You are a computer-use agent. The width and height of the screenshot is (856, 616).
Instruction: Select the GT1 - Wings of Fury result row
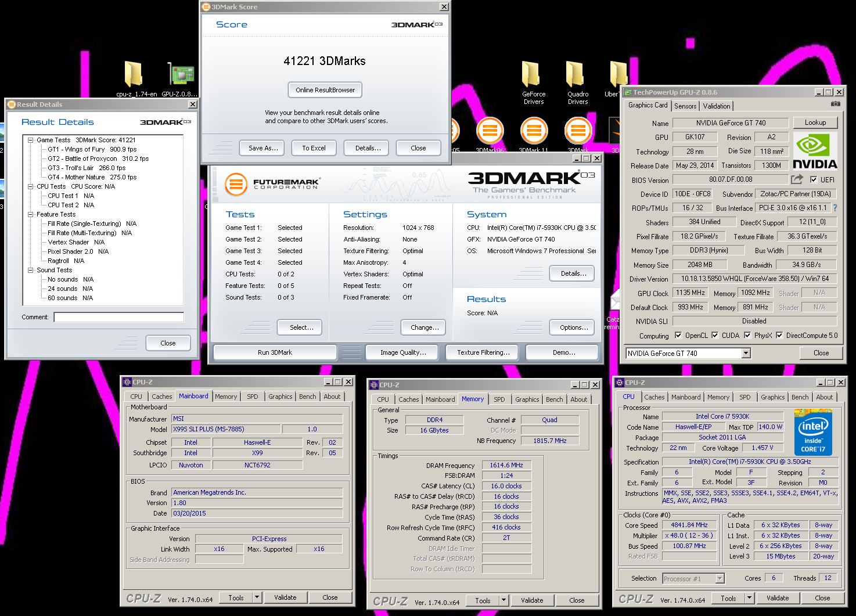tap(92, 149)
